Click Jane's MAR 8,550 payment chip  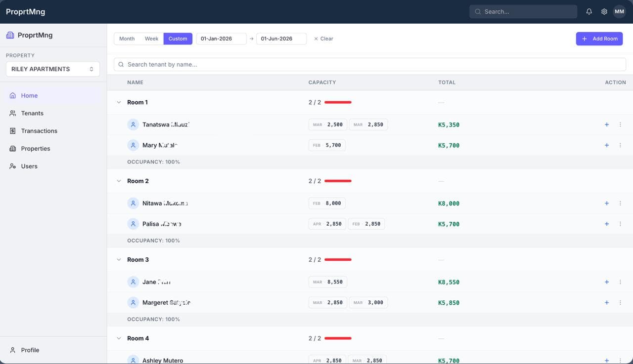click(x=328, y=282)
